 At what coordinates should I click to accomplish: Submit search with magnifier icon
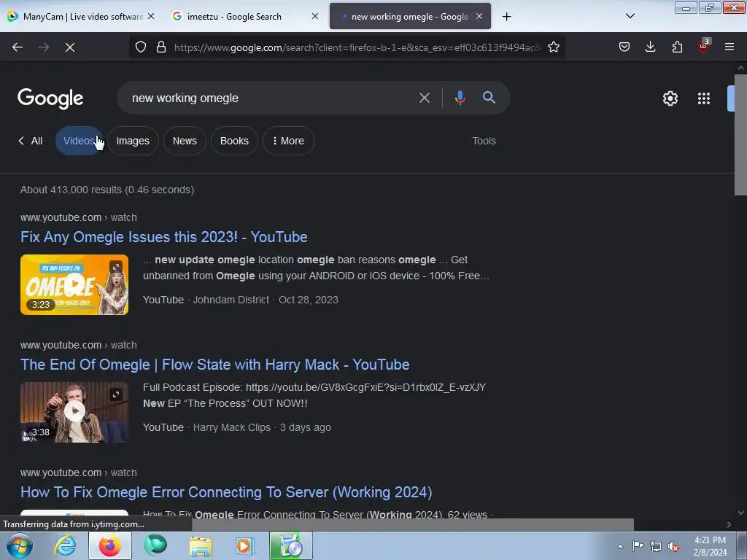489,98
